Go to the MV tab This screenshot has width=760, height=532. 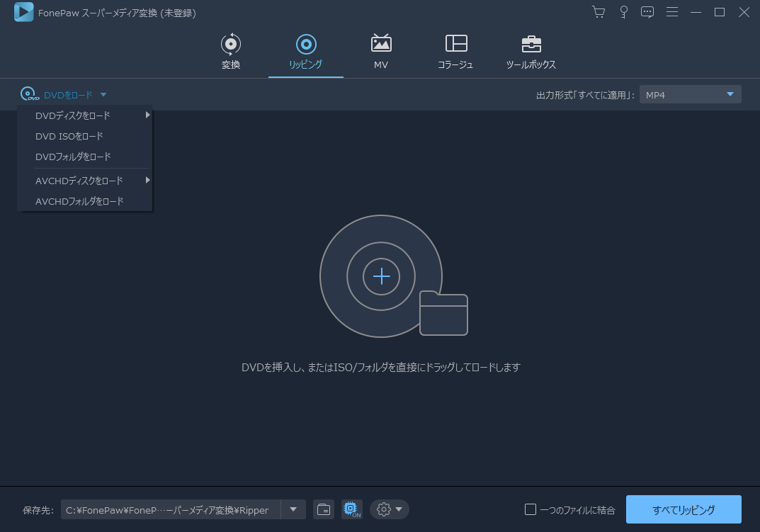tap(381, 52)
